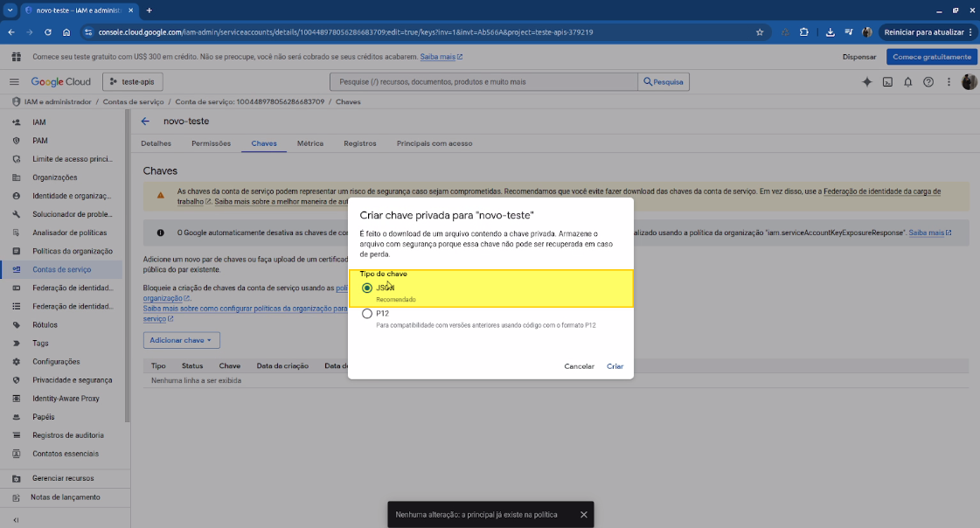
Task: Open IAM in the sidebar
Action: [x=62, y=122]
